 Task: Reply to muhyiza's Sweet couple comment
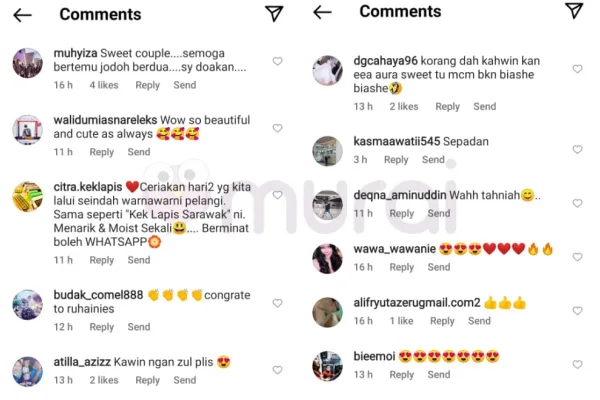(x=147, y=85)
